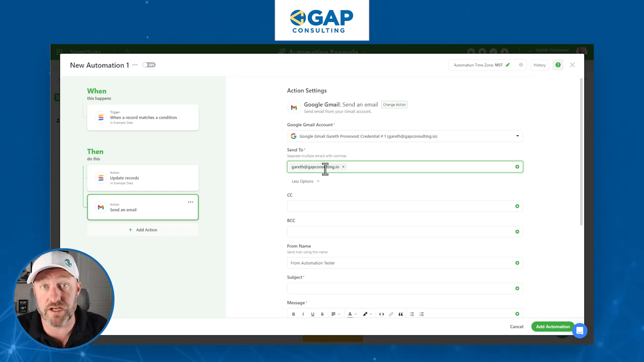Screen dimensions: 644x362
Task: Insert a numbered list
Action: pyautogui.click(x=422, y=314)
